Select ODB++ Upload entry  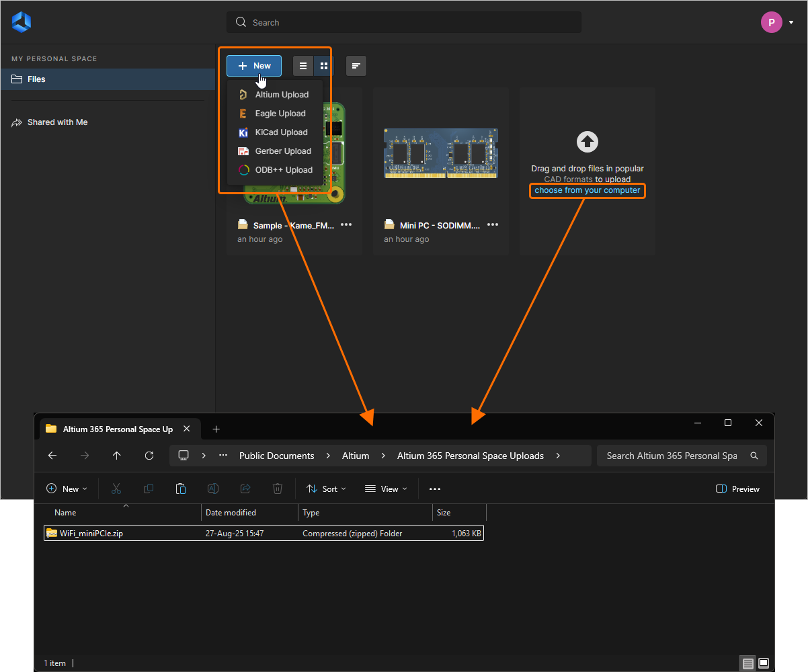283,170
